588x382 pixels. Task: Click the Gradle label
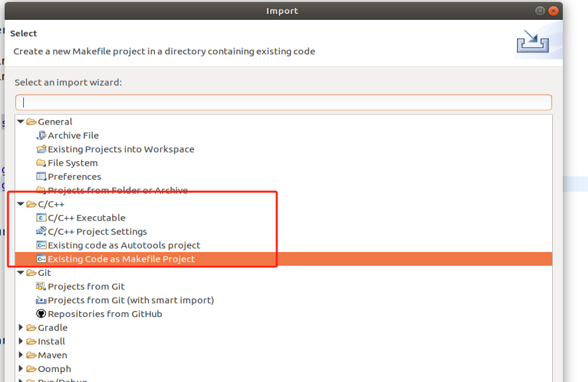click(x=53, y=328)
